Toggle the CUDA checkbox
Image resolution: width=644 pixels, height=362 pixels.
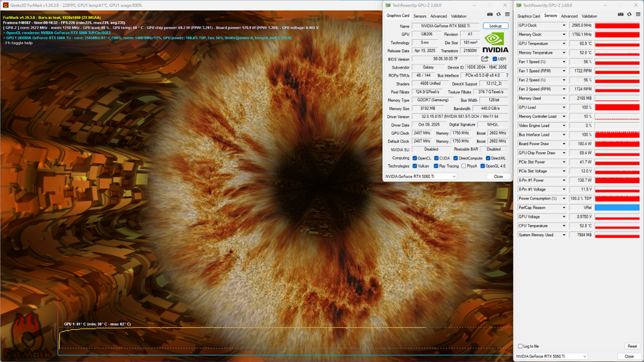[436, 158]
